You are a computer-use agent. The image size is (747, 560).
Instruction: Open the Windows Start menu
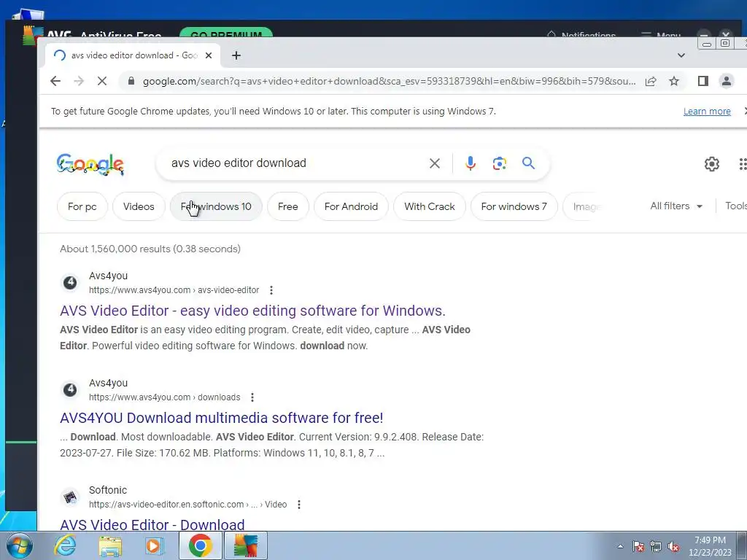20,545
